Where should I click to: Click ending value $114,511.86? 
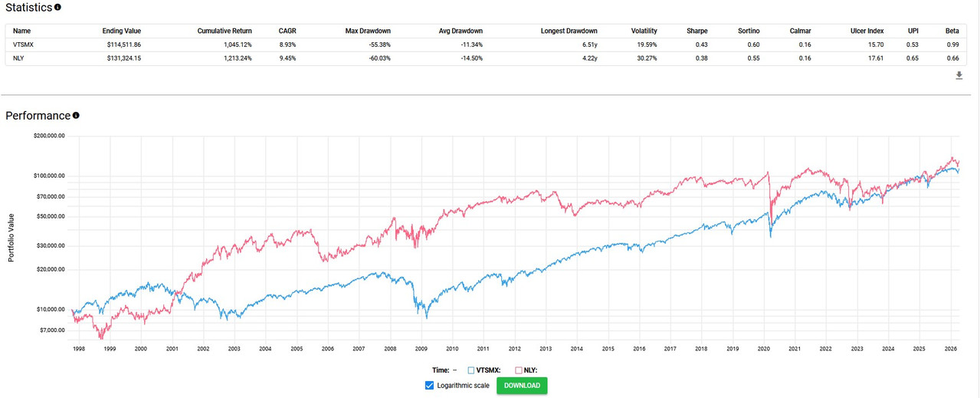point(123,44)
